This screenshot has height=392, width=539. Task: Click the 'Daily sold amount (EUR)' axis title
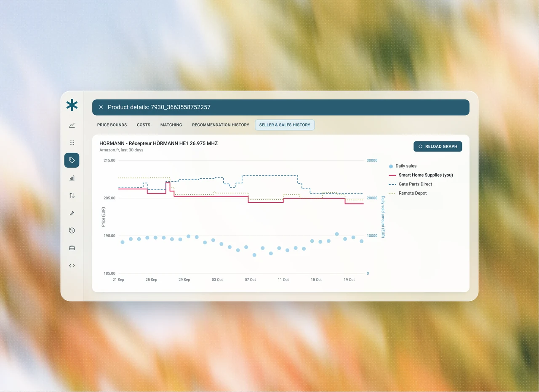(x=383, y=217)
